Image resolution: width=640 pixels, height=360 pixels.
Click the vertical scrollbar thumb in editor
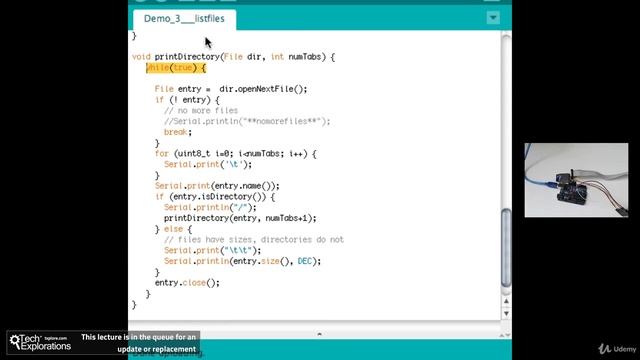506,248
